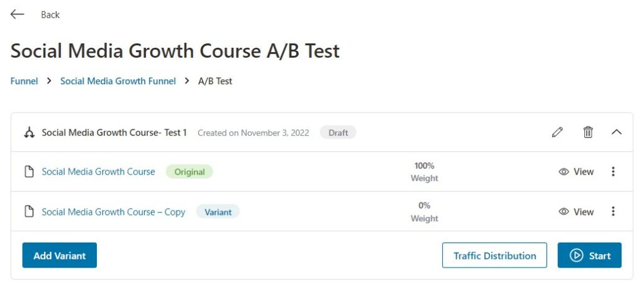Click the back arrow icon
The image size is (644, 289).
click(x=17, y=14)
